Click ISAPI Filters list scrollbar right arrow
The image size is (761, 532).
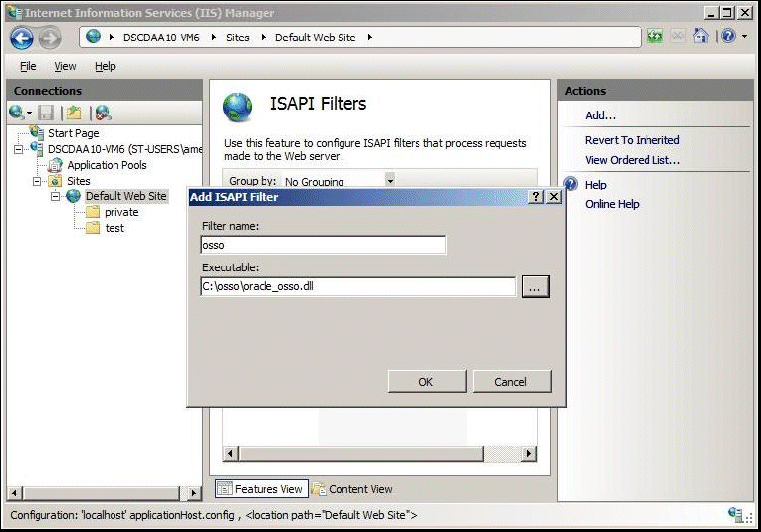tap(529, 453)
